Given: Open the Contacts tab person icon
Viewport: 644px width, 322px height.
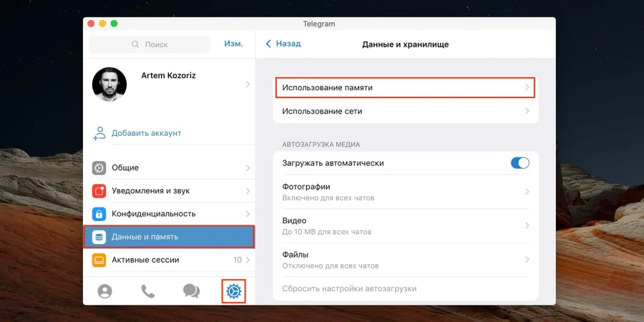Looking at the screenshot, I should click(105, 291).
